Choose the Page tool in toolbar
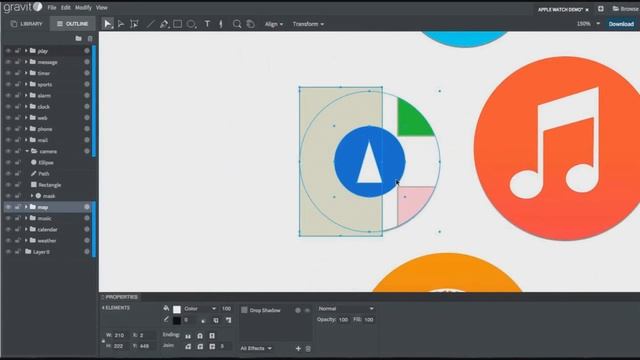Image resolution: width=640 pixels, height=360 pixels. pos(134,24)
